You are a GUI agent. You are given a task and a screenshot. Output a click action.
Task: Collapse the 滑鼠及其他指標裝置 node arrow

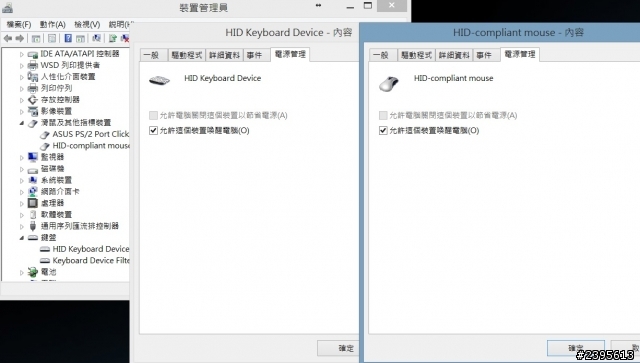point(22,123)
